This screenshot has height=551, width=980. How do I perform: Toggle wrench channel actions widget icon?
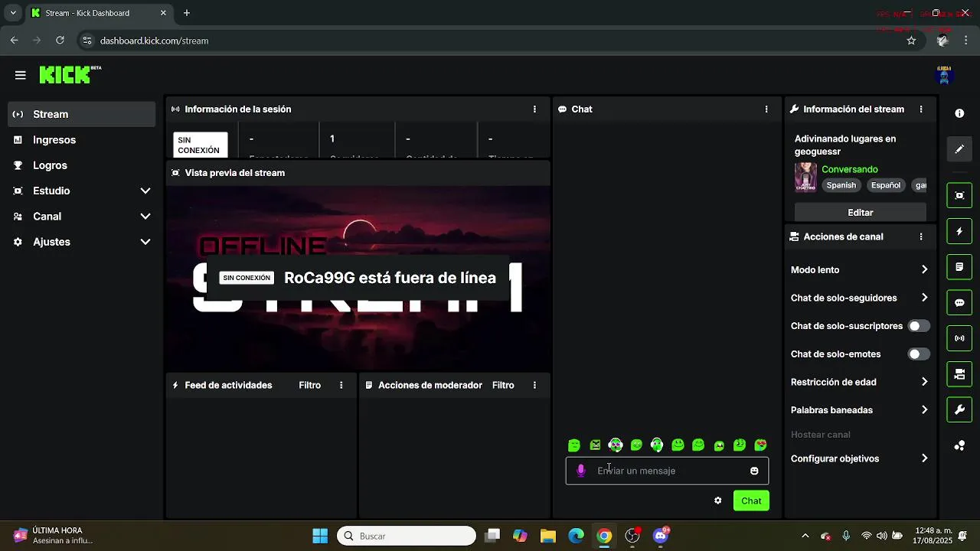(x=959, y=409)
